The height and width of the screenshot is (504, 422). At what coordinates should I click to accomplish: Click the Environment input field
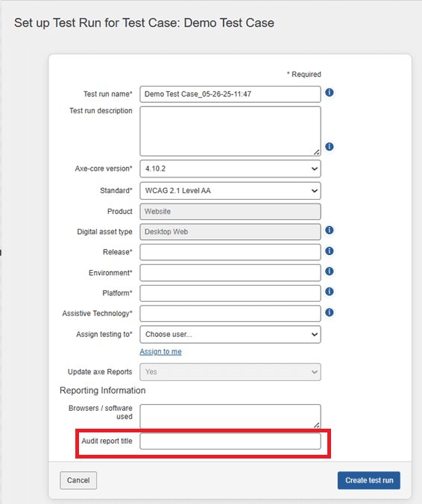(x=230, y=273)
